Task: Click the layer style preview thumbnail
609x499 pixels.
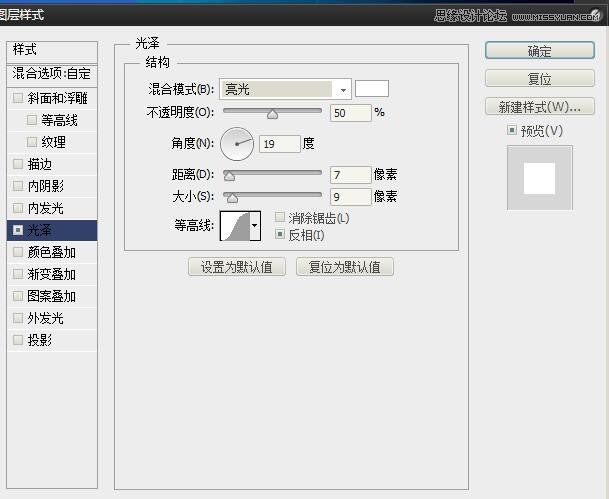Action: 539,177
